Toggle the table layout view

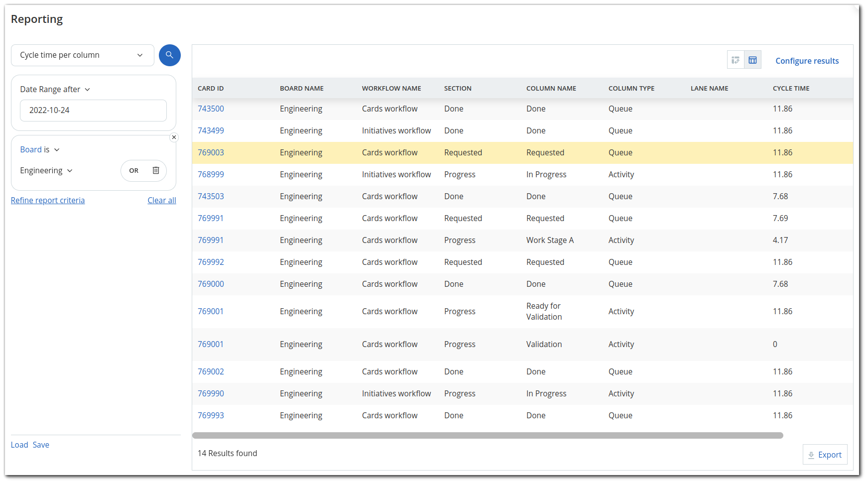click(752, 59)
